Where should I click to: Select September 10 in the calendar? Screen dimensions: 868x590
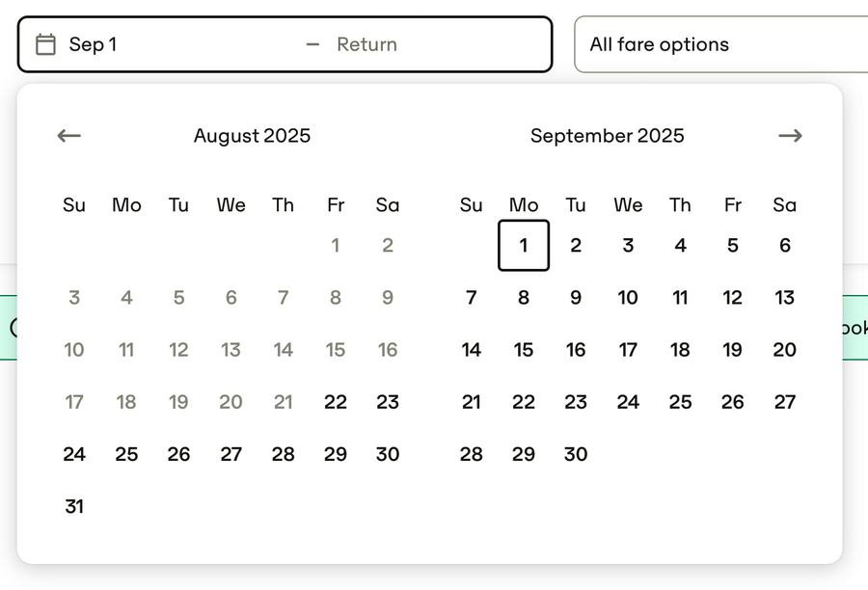tap(628, 298)
